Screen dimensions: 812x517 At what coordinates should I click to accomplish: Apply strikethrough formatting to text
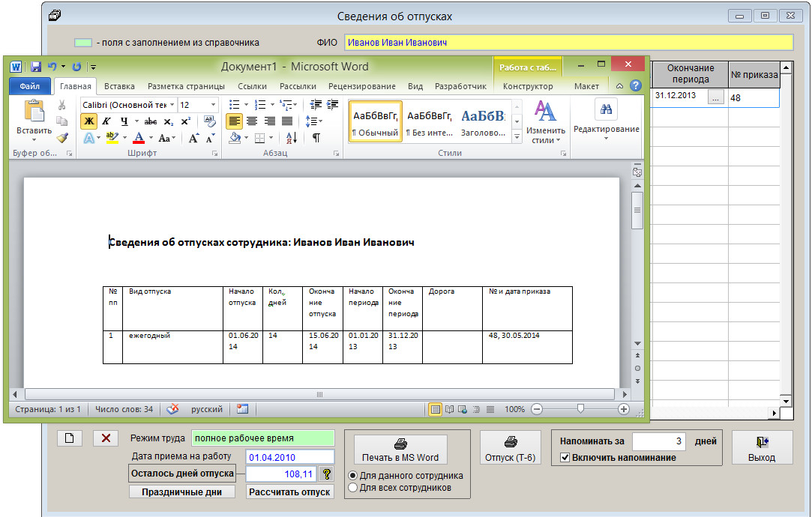pos(150,121)
